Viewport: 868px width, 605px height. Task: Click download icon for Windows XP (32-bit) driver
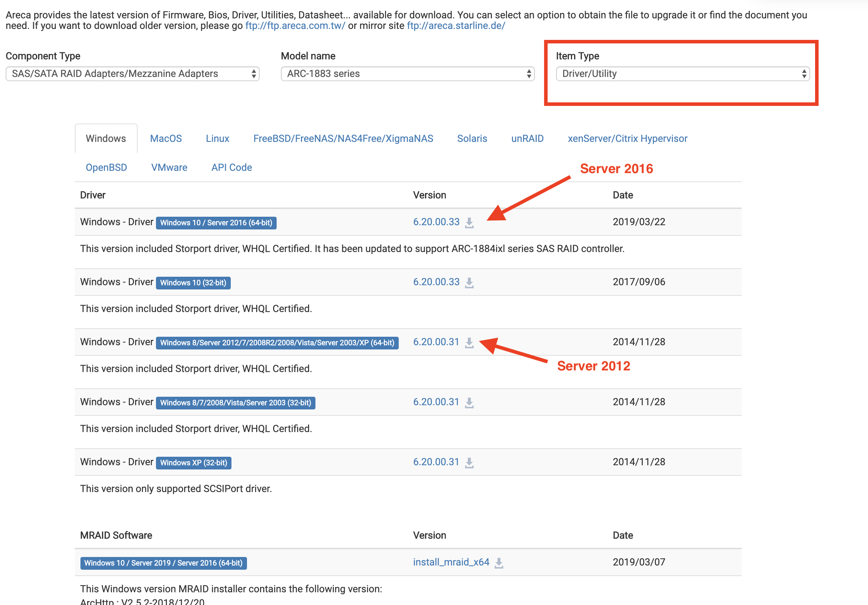point(469,462)
